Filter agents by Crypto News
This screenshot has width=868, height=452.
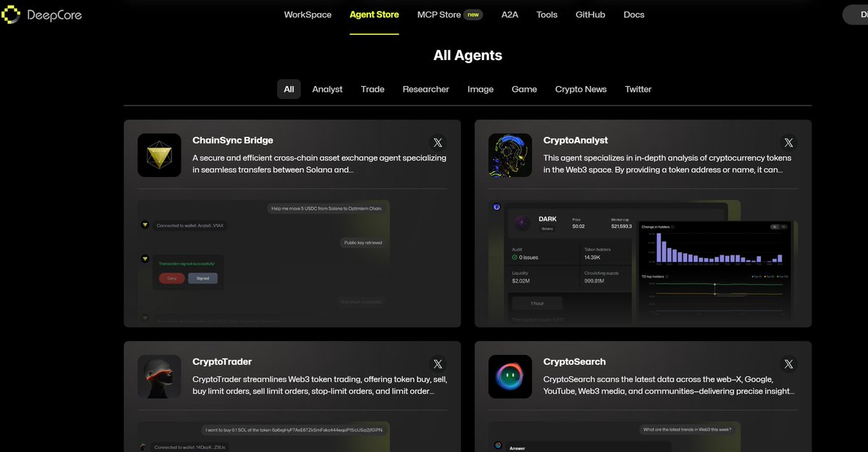coord(581,89)
